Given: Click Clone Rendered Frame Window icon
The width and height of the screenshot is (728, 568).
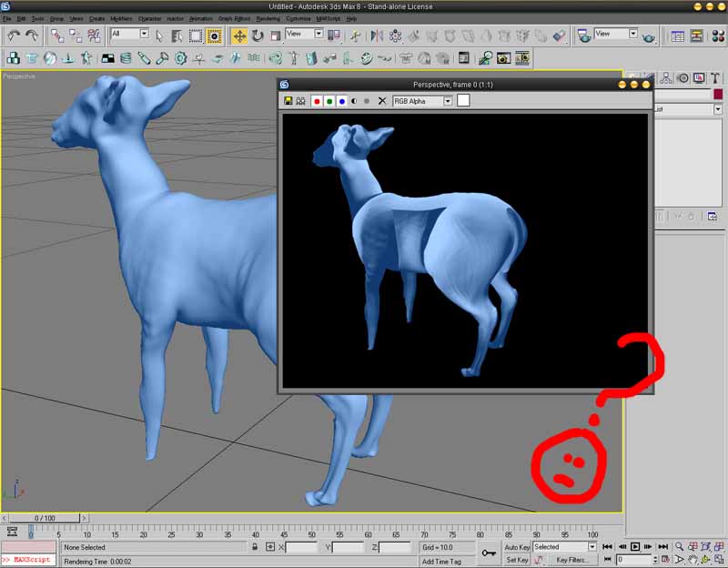Looking at the screenshot, I should pyautogui.click(x=301, y=101).
